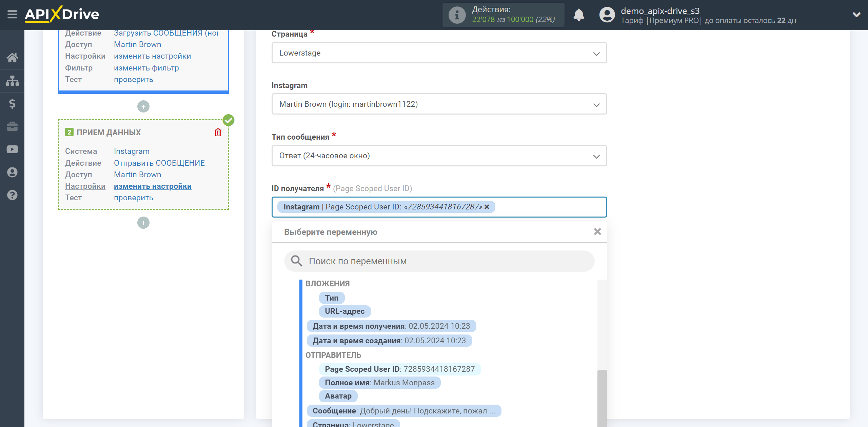This screenshot has height=427, width=868.
Task: Select the Страница Lowerstage variable
Action: (x=353, y=424)
